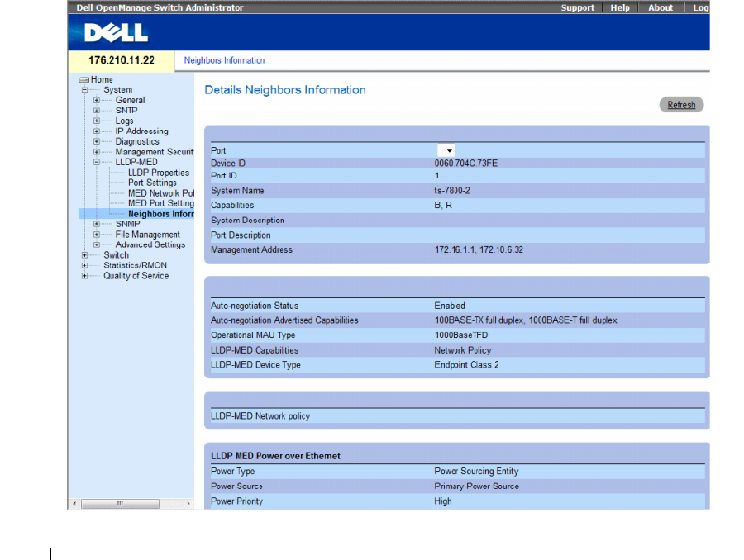Open Quality of Service in the tree
This screenshot has width=744, height=560.
[x=136, y=276]
